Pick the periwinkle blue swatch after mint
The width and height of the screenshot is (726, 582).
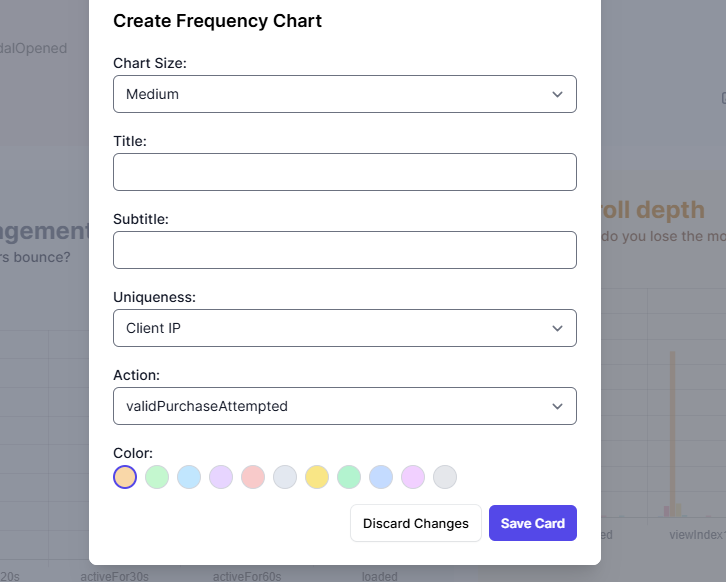point(381,477)
